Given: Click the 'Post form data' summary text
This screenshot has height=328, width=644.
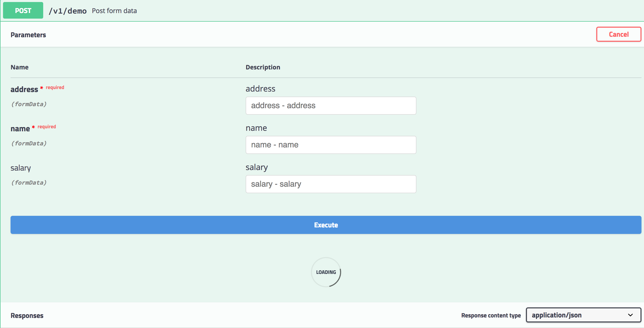Looking at the screenshot, I should (114, 11).
